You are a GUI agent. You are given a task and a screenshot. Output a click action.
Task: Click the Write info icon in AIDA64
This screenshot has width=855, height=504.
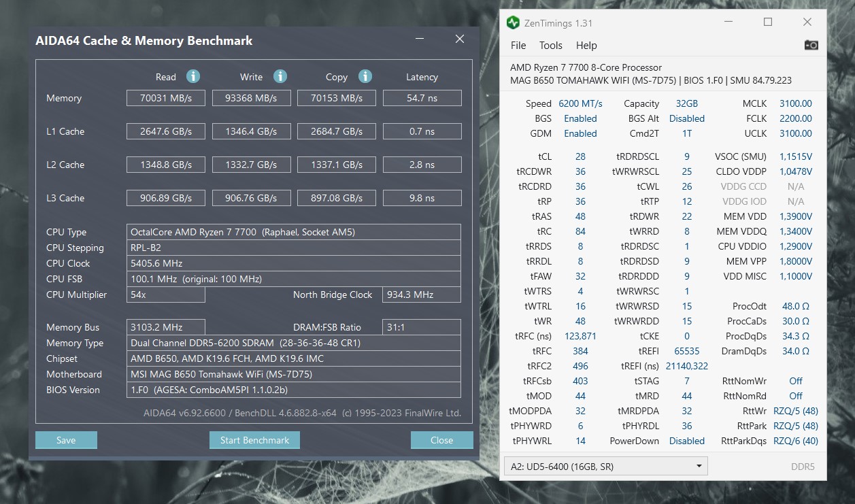[280, 76]
